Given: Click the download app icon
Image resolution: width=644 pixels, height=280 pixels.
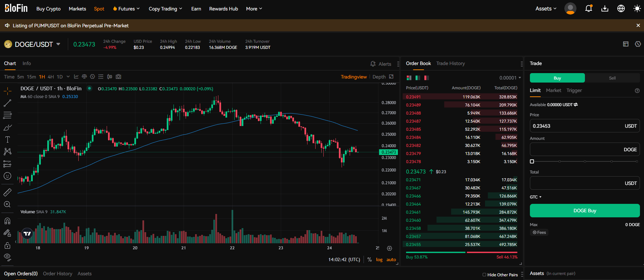Looking at the screenshot, I should tap(605, 8).
